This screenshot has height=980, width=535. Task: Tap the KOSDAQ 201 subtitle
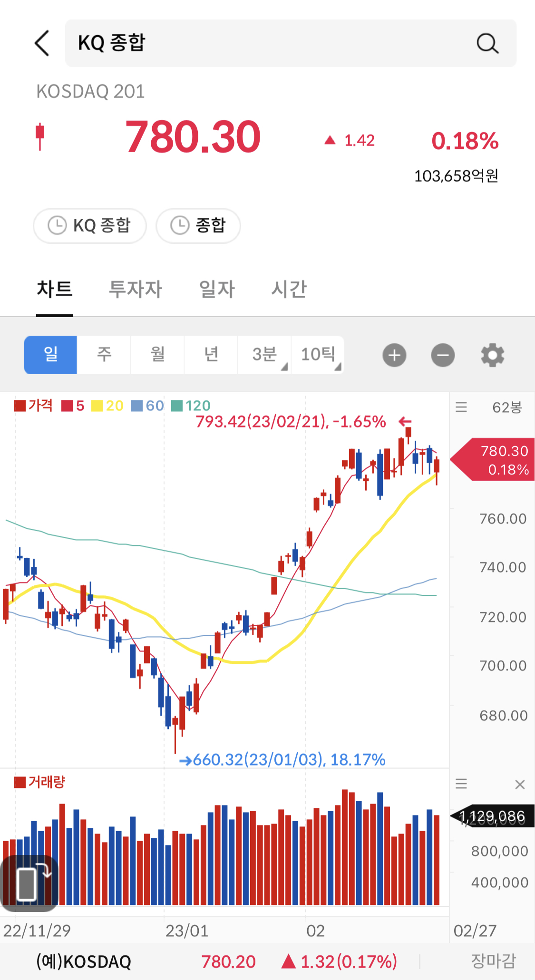tap(90, 91)
